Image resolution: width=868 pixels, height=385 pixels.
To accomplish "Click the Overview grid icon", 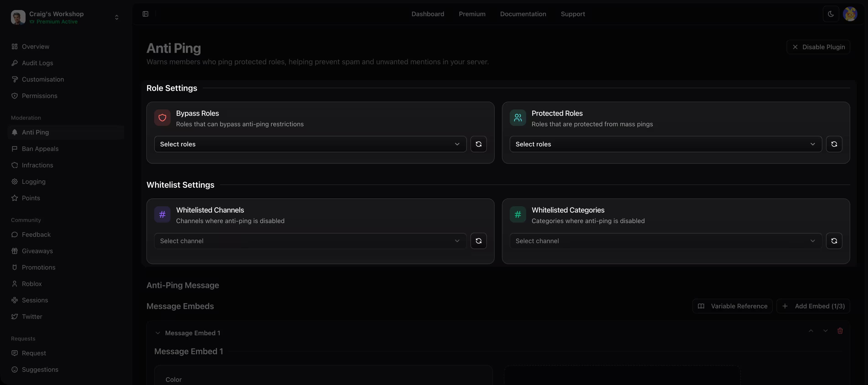I will [14, 47].
